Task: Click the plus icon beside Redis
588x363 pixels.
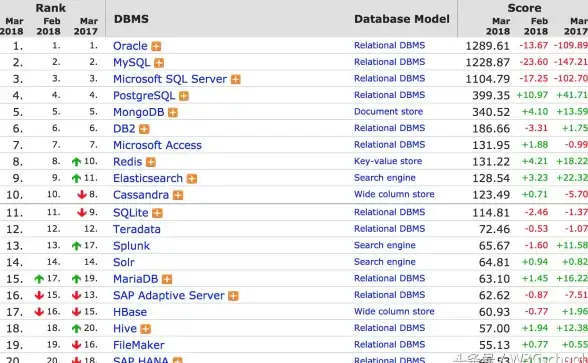Action: [x=151, y=162]
